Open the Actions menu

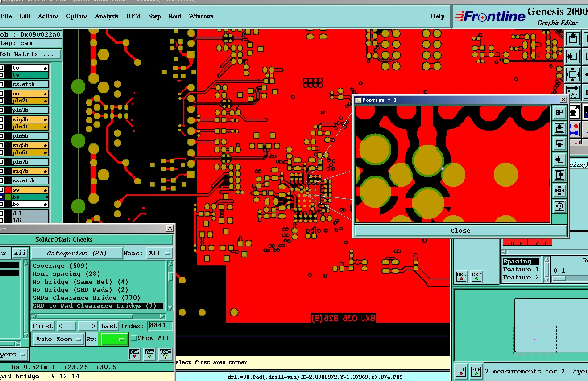click(48, 16)
